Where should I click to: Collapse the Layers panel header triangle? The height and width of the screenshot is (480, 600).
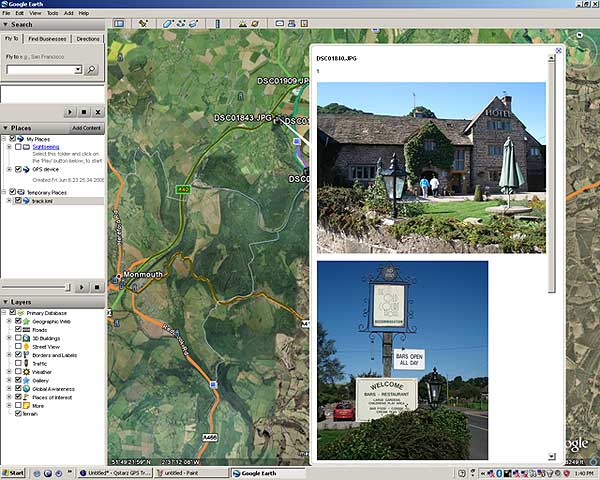click(x=5, y=302)
